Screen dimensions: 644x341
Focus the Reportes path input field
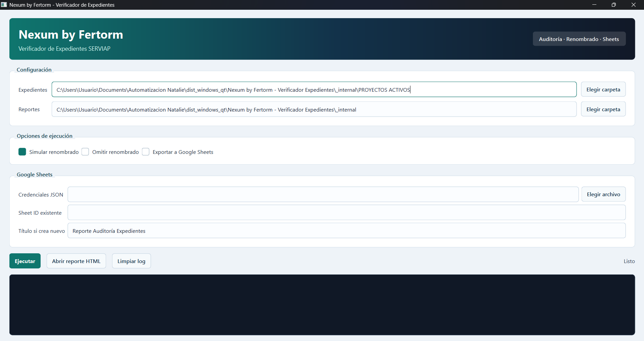[314, 110]
